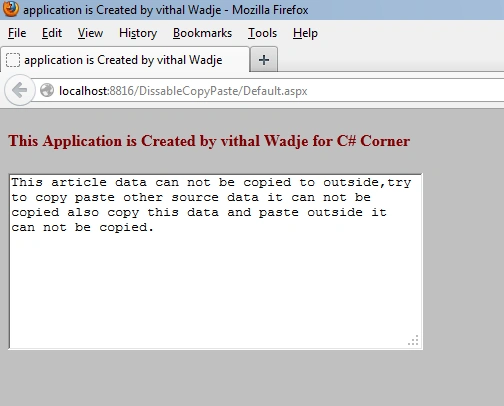
Task: Open the File menu
Action: point(17,33)
